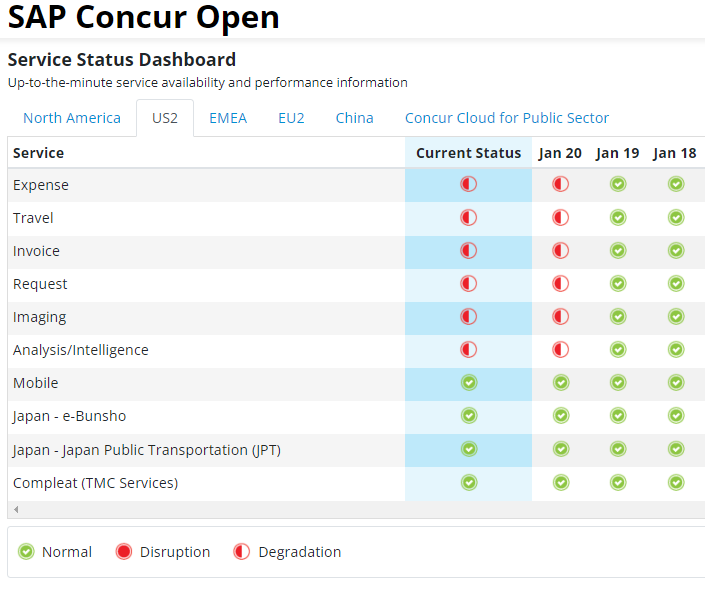Click Request current status degradation icon
The height and width of the screenshot is (592, 705).
coord(469,284)
